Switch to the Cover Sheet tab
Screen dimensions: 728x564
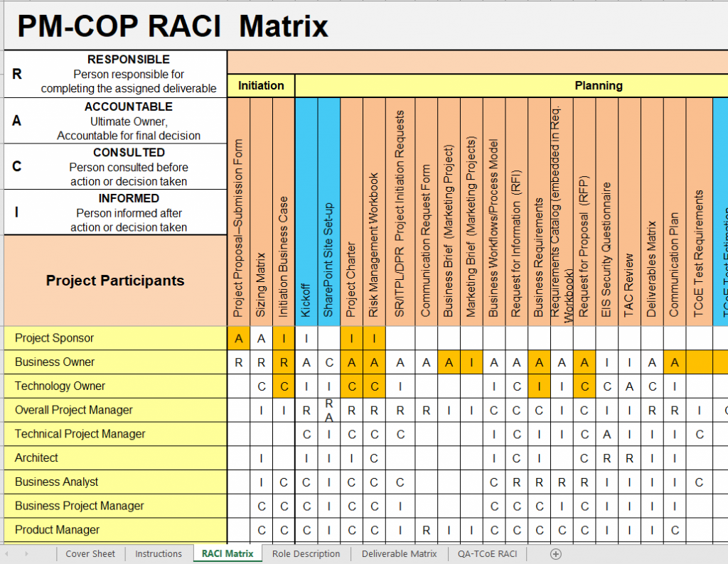[x=90, y=553]
